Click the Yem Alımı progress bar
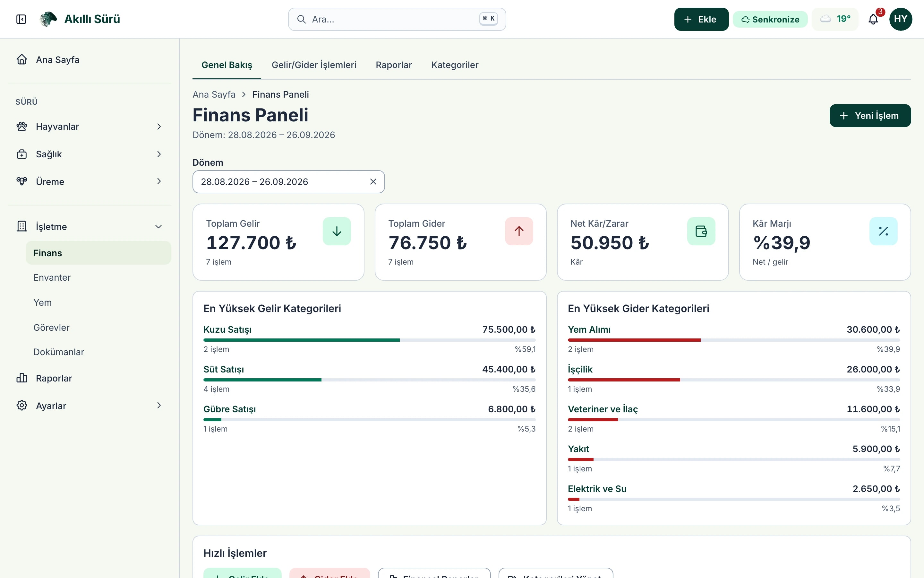924x578 pixels. (x=733, y=340)
